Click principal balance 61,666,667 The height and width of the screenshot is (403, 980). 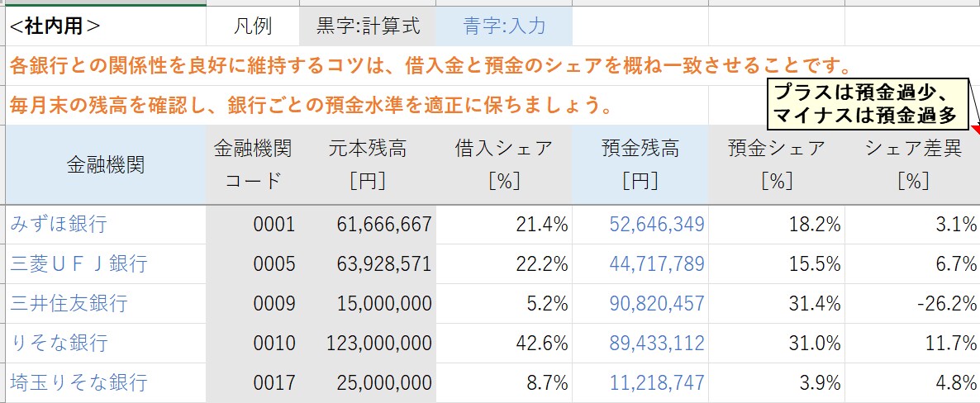368,225
